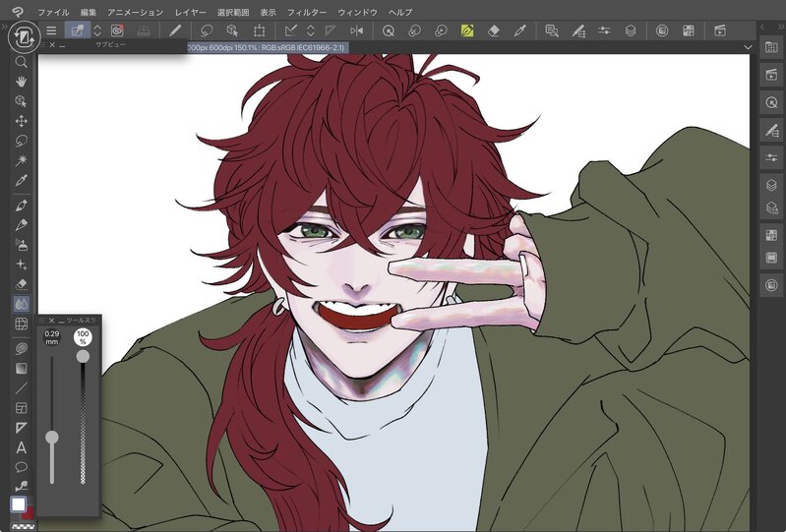Open the 選択範囲 menu
Image resolution: width=786 pixels, height=532 pixels.
click(233, 12)
